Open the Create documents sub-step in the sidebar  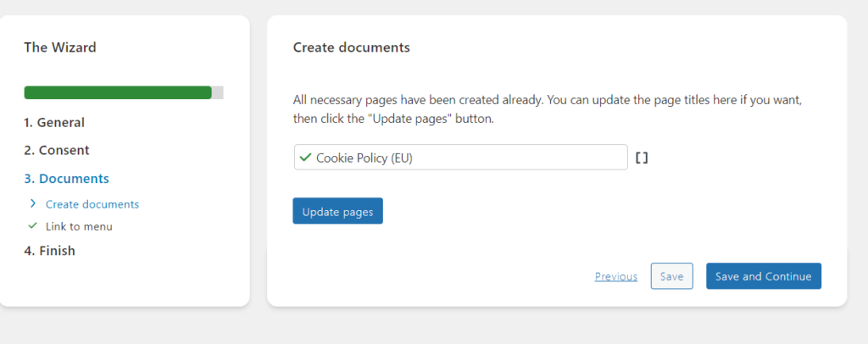[x=92, y=204]
